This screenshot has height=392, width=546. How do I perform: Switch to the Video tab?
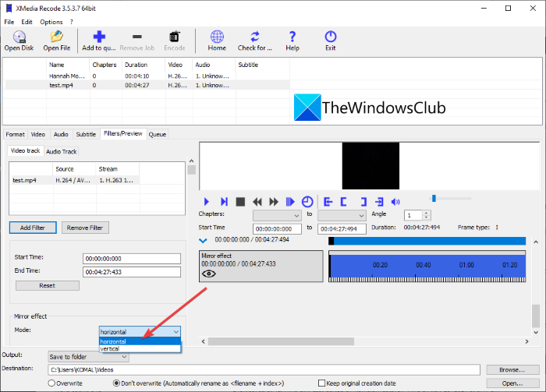click(38, 134)
